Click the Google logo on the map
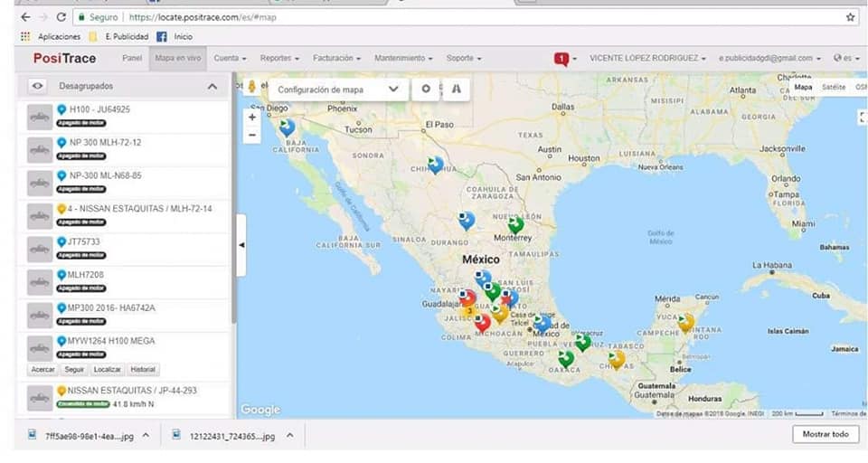This screenshot has height=463, width=868. click(260, 410)
